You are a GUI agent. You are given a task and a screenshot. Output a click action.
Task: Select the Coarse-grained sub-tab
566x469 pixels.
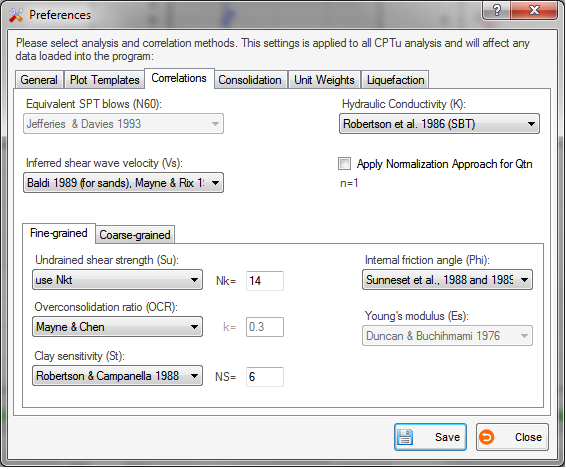[x=135, y=235]
